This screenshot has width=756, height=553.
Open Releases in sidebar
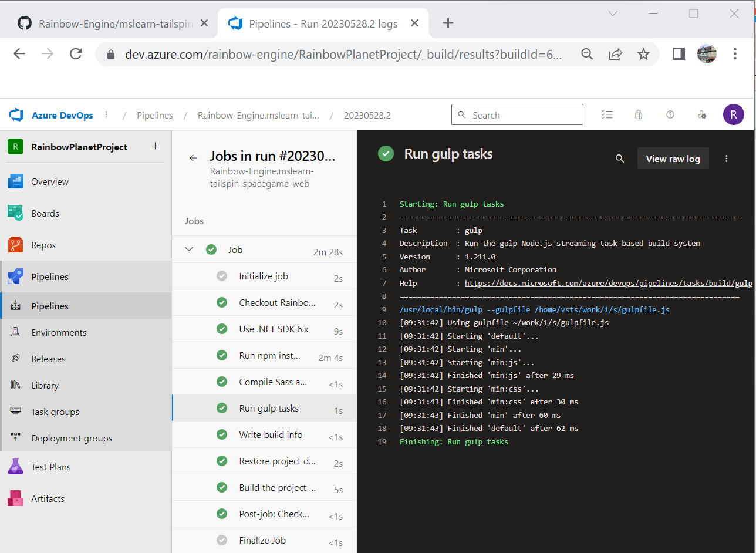tap(86, 359)
